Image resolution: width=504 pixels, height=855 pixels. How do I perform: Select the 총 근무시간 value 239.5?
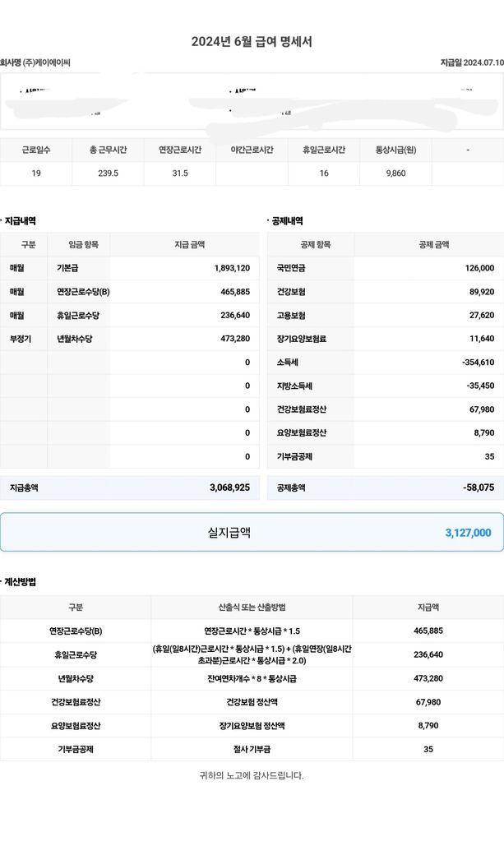click(x=108, y=173)
